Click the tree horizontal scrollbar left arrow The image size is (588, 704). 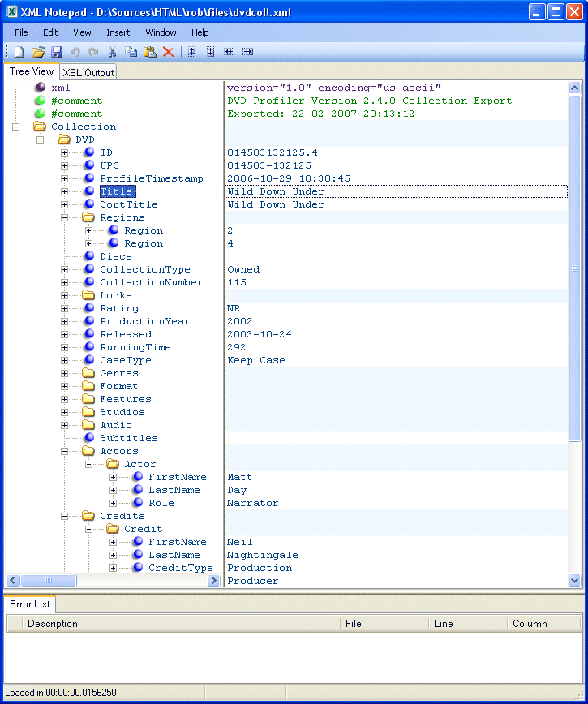(x=12, y=580)
